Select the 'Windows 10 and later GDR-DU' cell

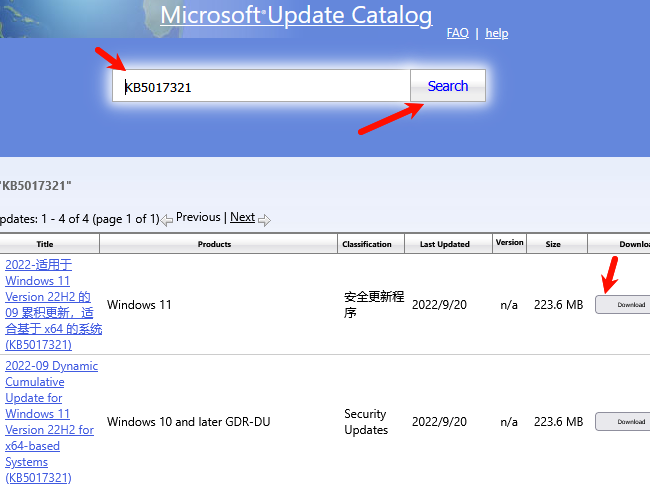point(189,422)
